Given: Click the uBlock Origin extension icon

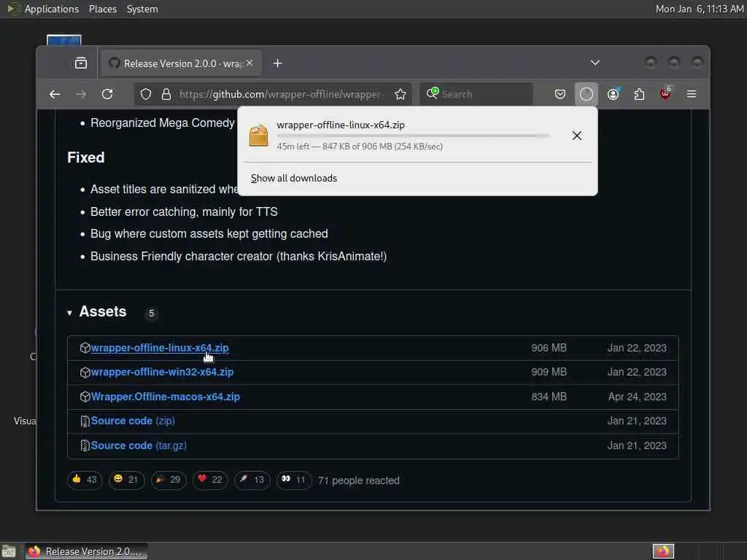Looking at the screenshot, I should [665, 94].
